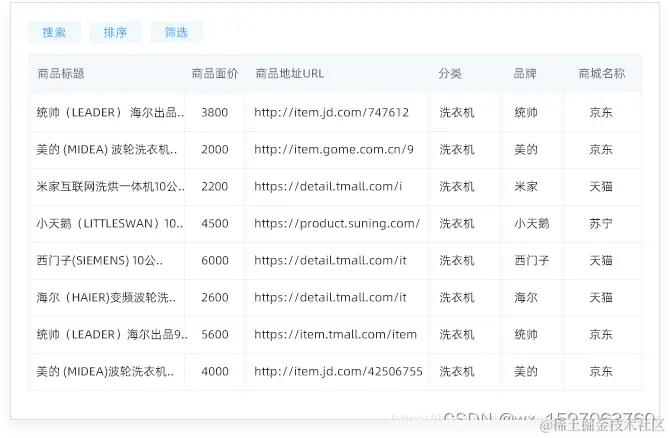
Task: Select the title 西门子(SIEMENS) 10公..
Action: pos(100,260)
